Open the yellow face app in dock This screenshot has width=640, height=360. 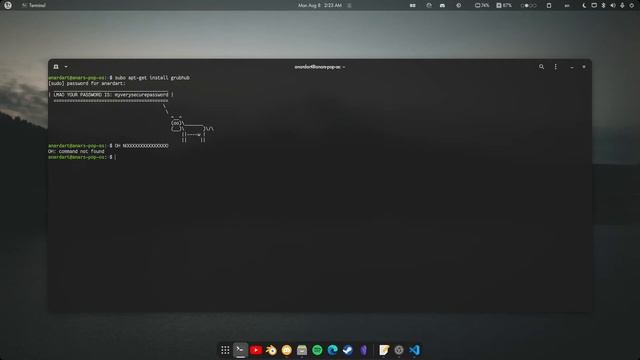coord(287,350)
